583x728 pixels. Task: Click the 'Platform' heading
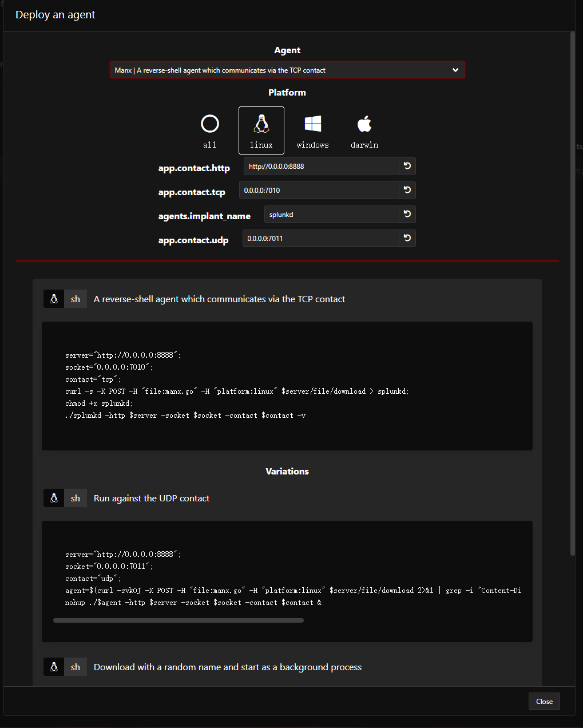pos(287,92)
